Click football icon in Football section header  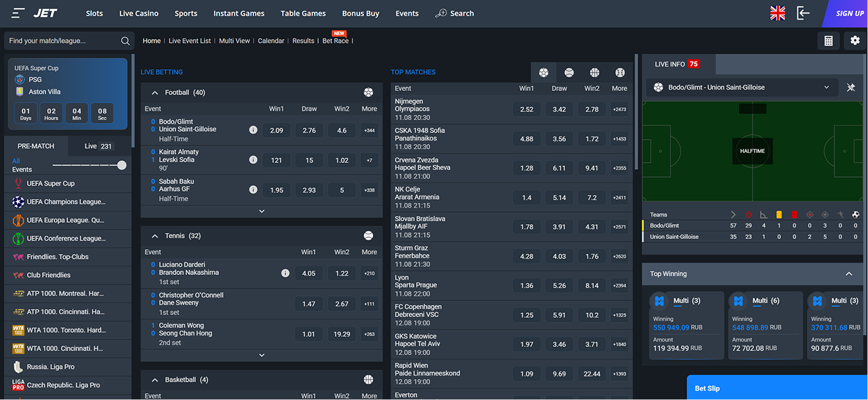pos(368,92)
